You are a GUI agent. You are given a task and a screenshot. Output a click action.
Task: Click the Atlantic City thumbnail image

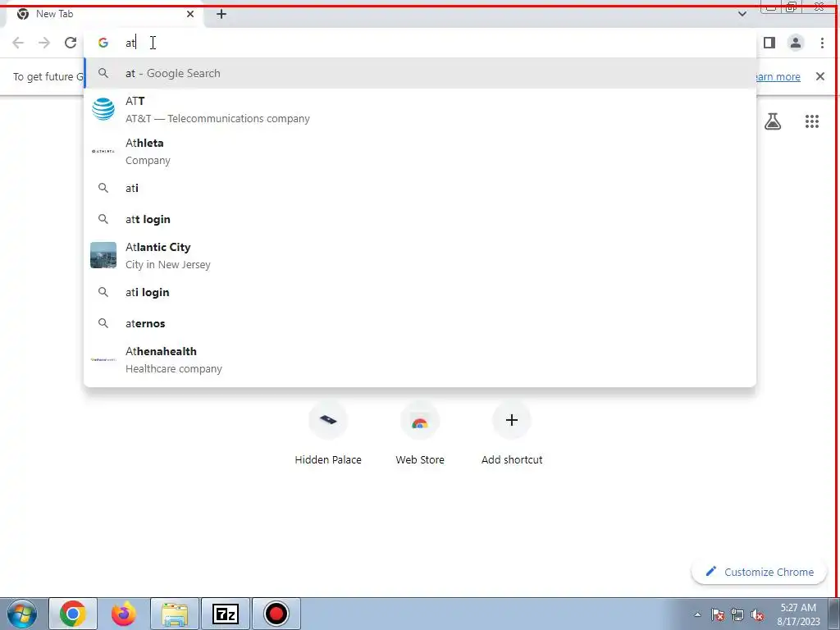coord(103,255)
